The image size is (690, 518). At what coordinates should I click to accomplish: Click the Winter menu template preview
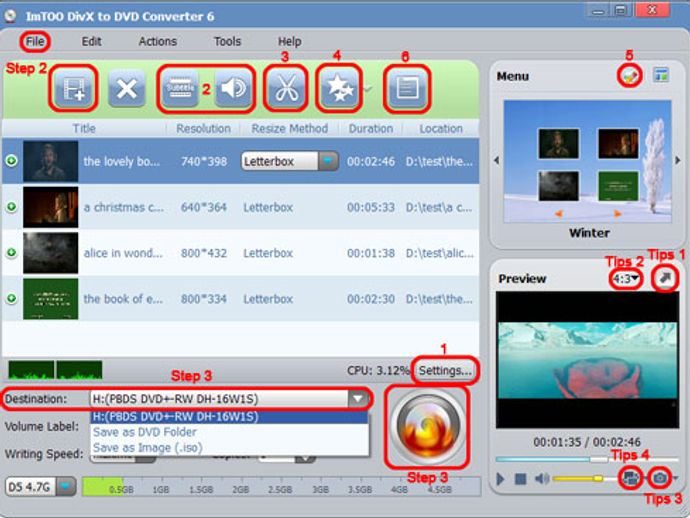(x=587, y=162)
